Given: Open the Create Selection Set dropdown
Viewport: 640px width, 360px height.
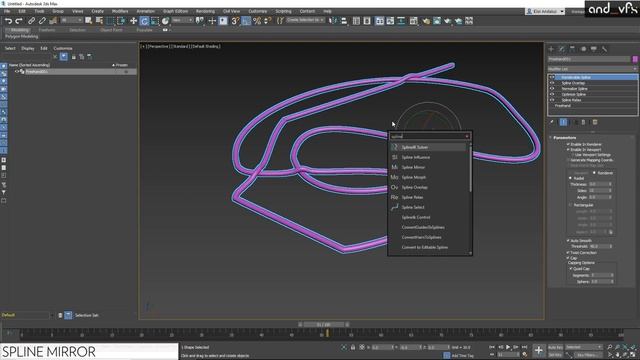Looking at the screenshot, I should click(x=305, y=20).
